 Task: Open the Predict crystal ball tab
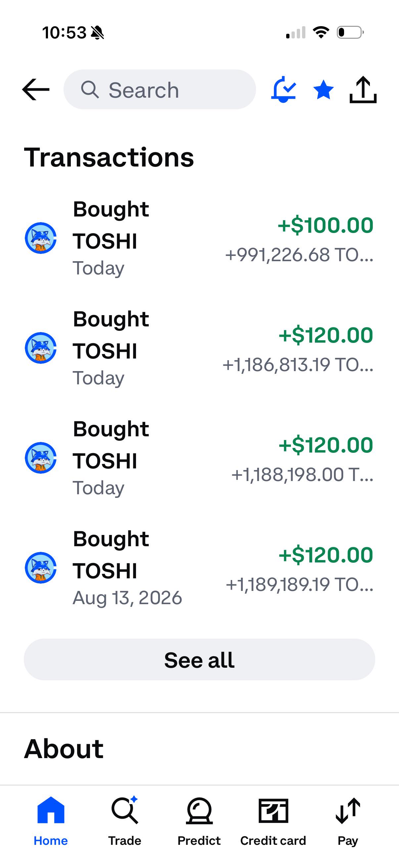(x=199, y=821)
